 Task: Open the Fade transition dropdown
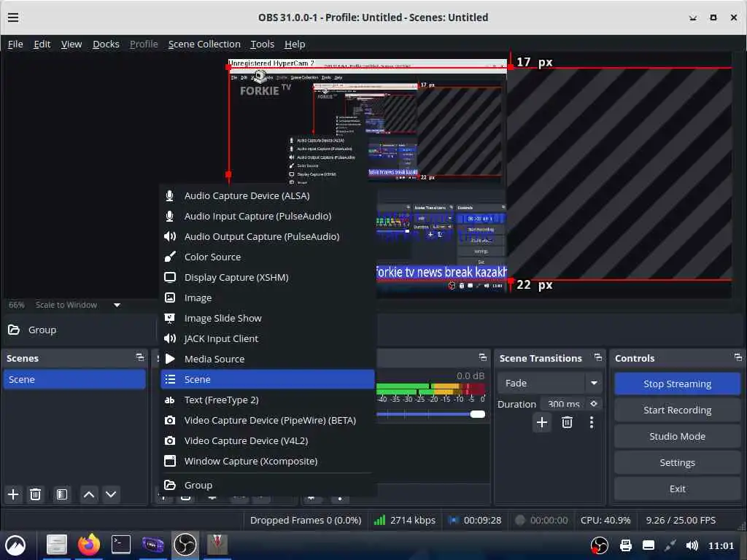click(x=549, y=383)
